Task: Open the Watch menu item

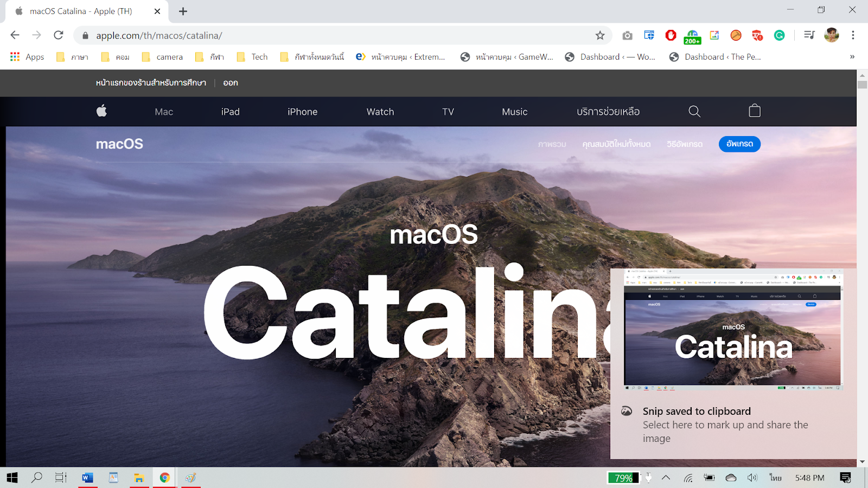Action: pos(380,112)
